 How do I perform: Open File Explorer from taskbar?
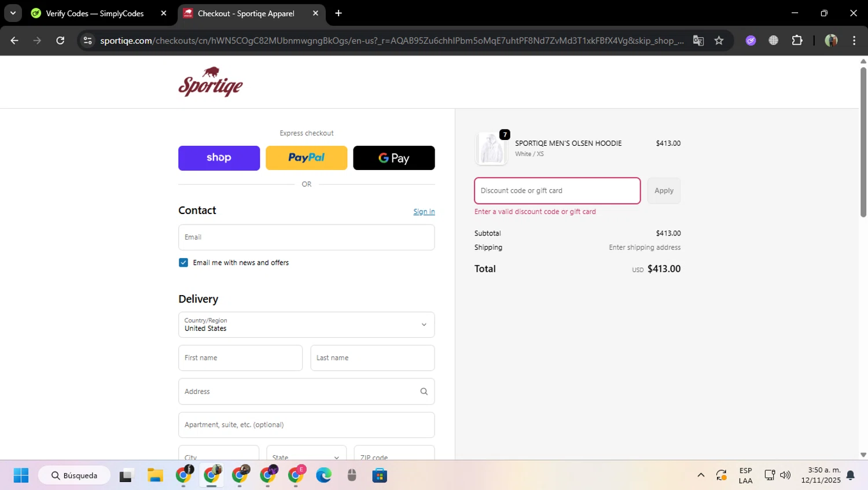tap(155, 476)
